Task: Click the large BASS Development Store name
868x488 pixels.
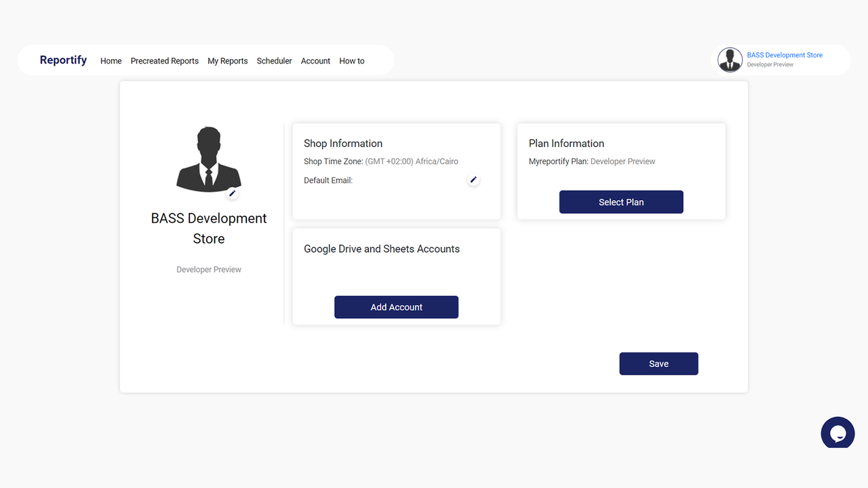Action: click(209, 228)
